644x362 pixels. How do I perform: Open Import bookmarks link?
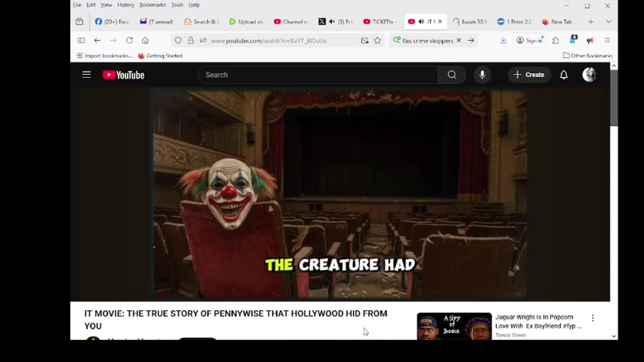tap(104, 56)
